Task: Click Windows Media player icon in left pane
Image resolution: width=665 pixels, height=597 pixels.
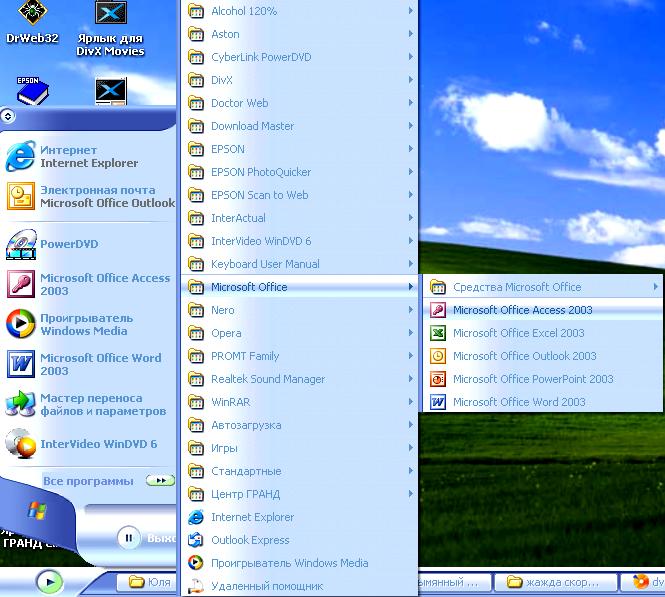Action: pyautogui.click(x=20, y=324)
